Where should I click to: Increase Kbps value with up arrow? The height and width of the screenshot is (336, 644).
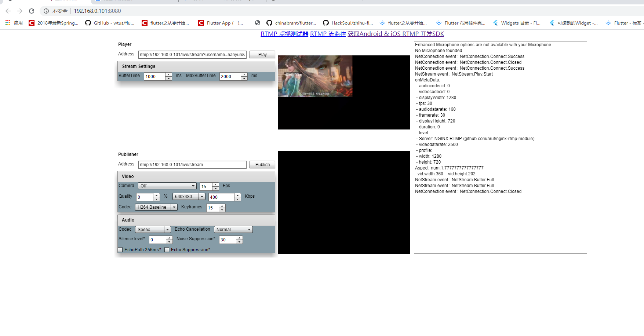(x=237, y=195)
